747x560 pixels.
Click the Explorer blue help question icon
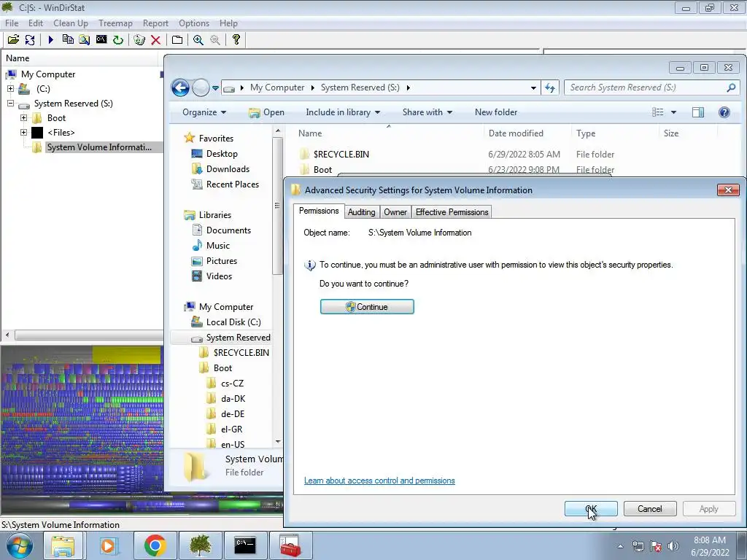click(724, 112)
